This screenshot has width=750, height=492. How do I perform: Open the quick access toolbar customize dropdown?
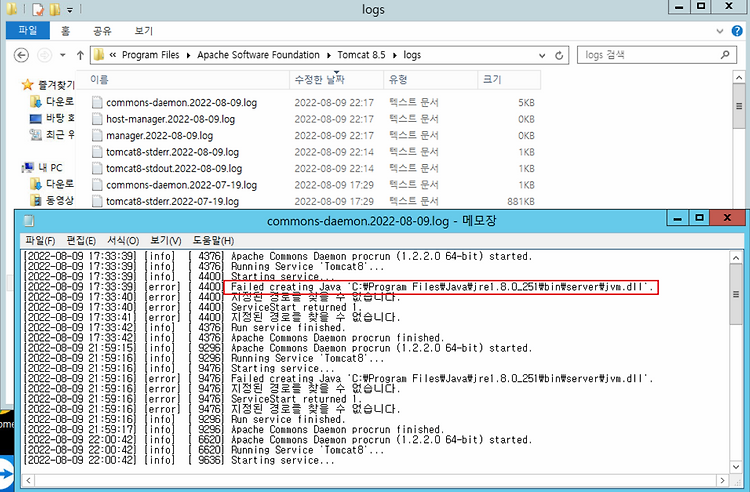pyautogui.click(x=70, y=10)
